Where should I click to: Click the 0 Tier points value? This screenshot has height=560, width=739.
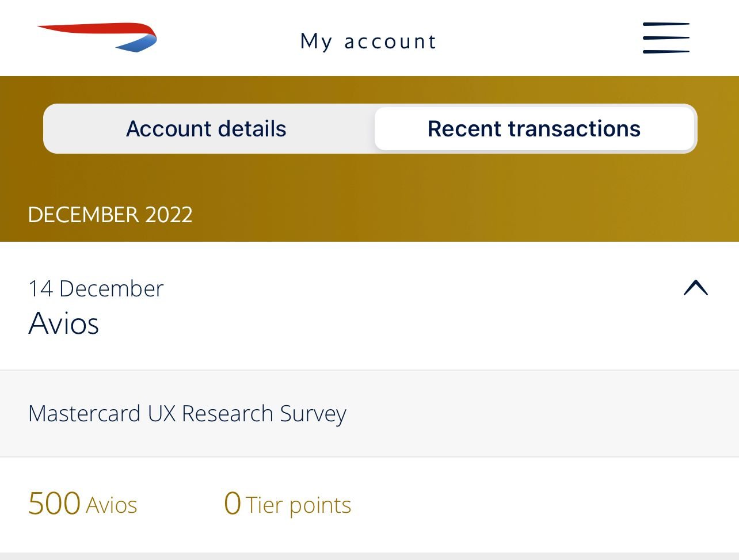[287, 504]
